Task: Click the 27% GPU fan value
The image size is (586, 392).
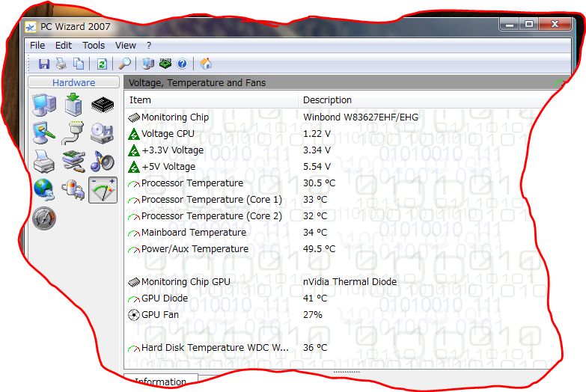Action: pos(312,314)
